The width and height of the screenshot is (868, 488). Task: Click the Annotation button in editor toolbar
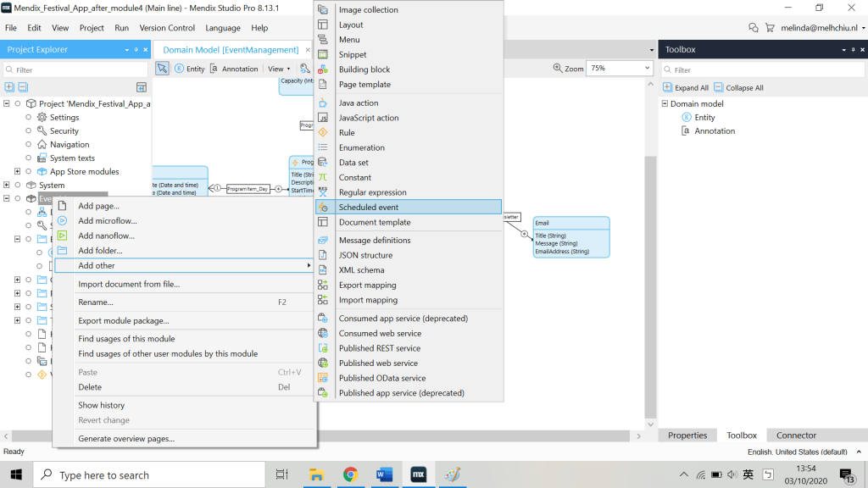coord(234,69)
